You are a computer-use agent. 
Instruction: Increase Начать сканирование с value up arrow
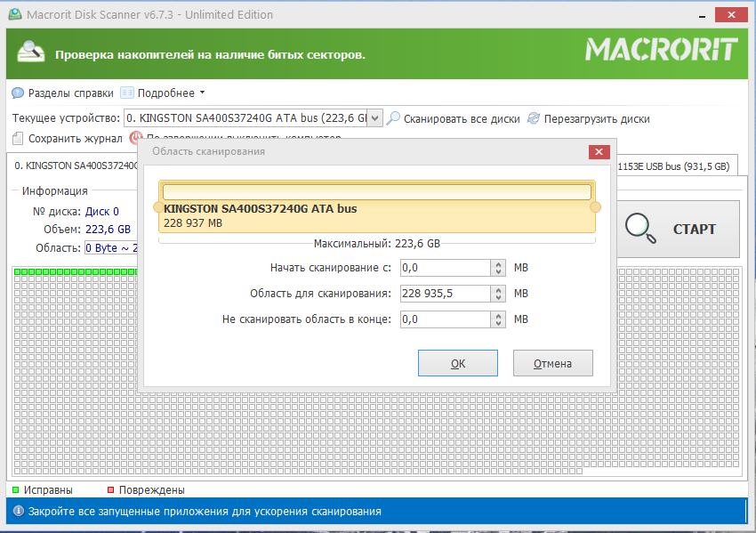point(498,264)
